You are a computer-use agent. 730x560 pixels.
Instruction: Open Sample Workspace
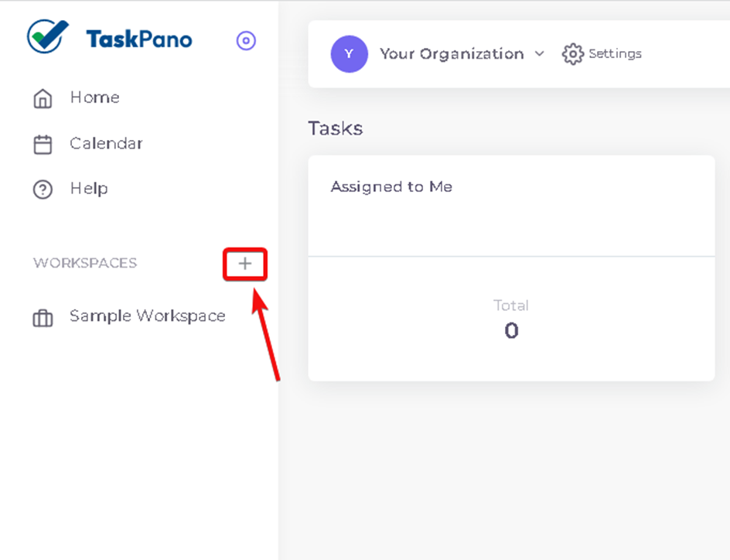(x=148, y=316)
